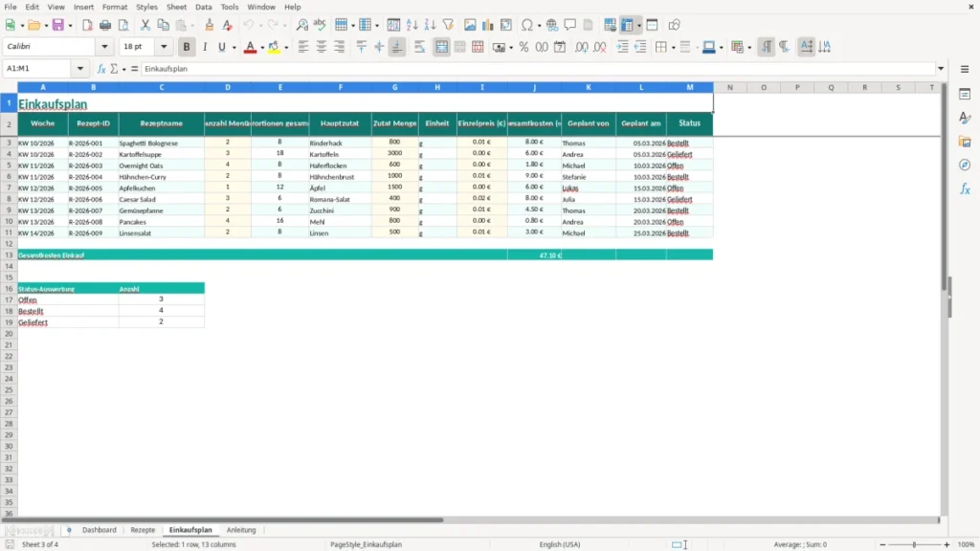Click the Insert Hyperlink icon
Image resolution: width=980 pixels, height=551 pixels.
[x=552, y=25]
